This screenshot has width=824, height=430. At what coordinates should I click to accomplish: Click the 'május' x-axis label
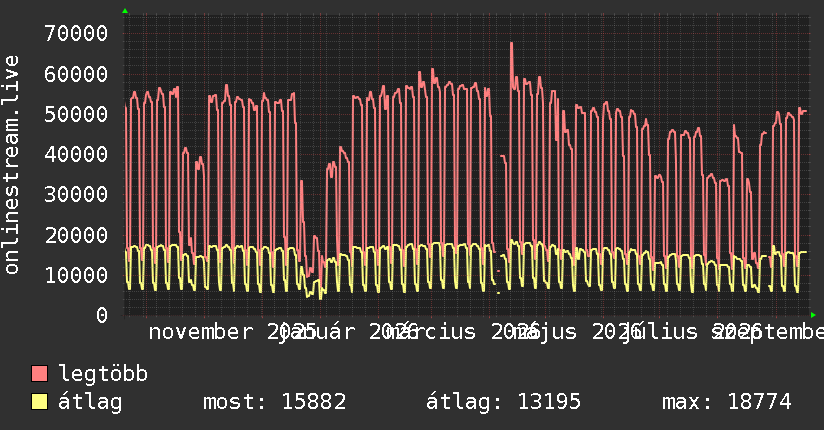544,332
